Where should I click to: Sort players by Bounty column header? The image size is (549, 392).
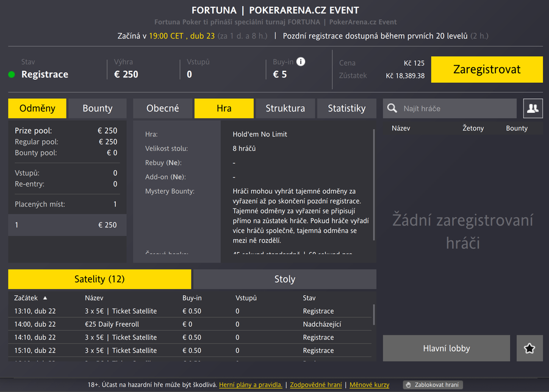click(x=517, y=128)
